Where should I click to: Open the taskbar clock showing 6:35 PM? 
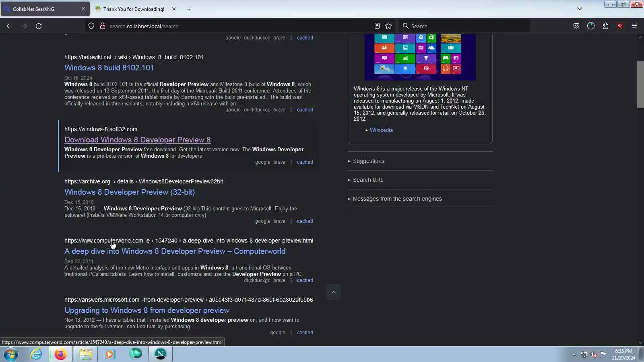pos(623,354)
